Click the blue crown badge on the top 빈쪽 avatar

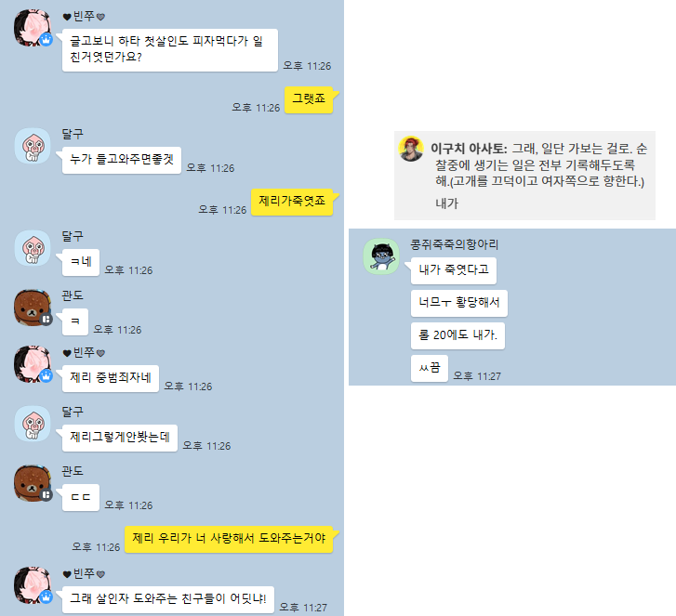46,40
